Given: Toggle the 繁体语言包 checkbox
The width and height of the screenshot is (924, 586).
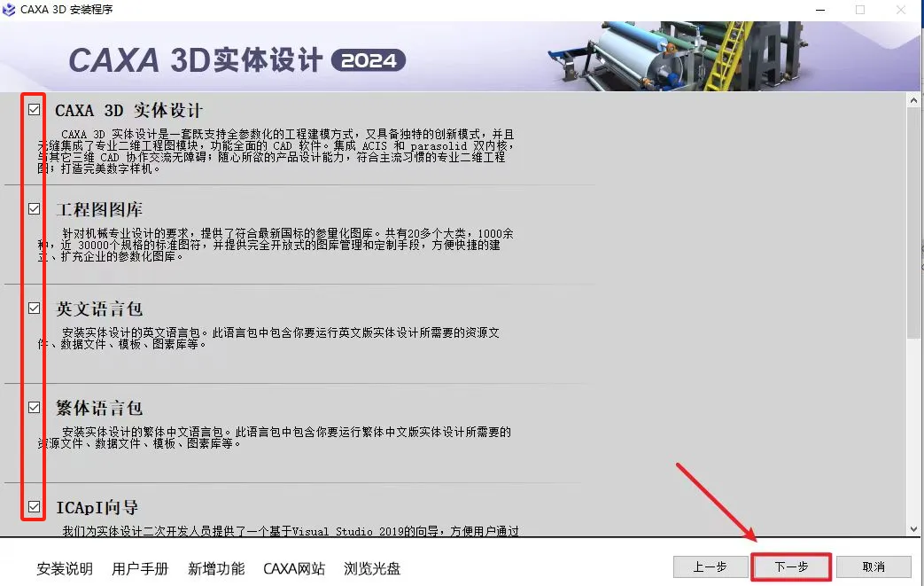Looking at the screenshot, I should pyautogui.click(x=35, y=408).
